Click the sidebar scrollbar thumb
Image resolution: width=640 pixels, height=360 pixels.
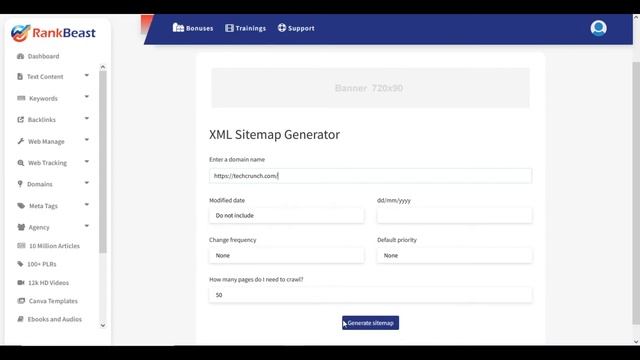point(103,162)
